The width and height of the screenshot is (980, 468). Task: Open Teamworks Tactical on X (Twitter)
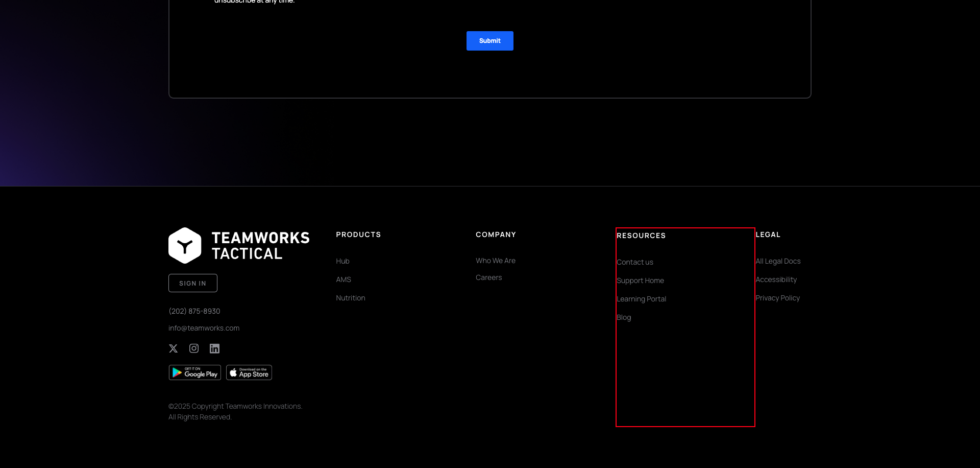[173, 348]
